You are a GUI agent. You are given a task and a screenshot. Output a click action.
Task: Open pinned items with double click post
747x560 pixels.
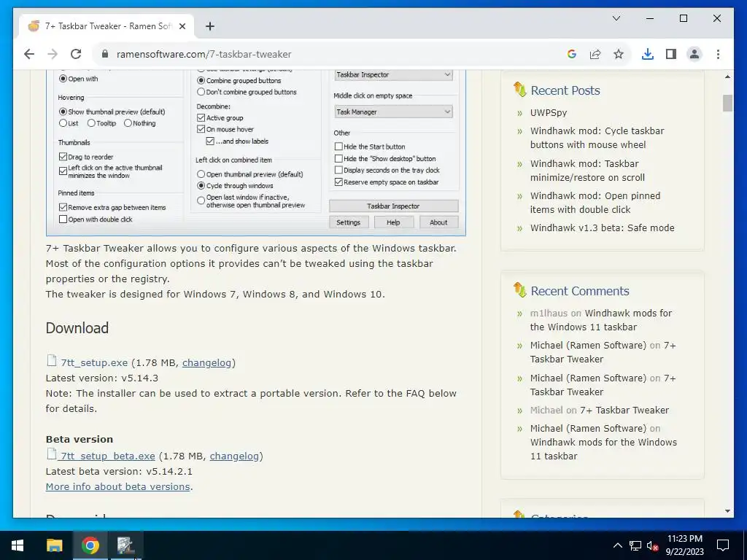click(595, 203)
